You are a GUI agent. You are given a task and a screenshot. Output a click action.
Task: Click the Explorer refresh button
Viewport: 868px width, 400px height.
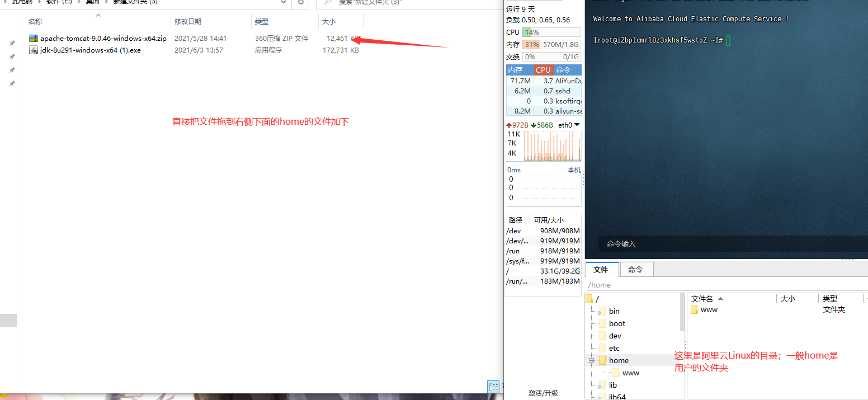coord(300,3)
